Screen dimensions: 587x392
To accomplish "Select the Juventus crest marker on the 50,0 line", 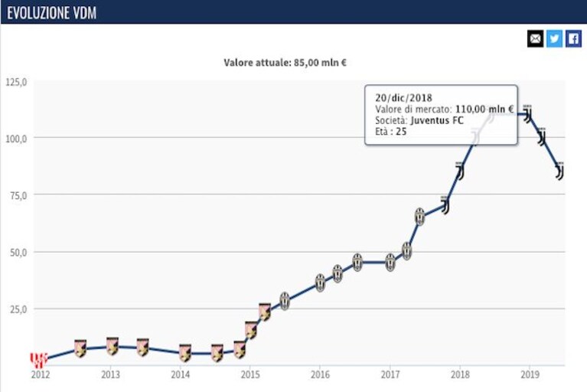I will (407, 251).
